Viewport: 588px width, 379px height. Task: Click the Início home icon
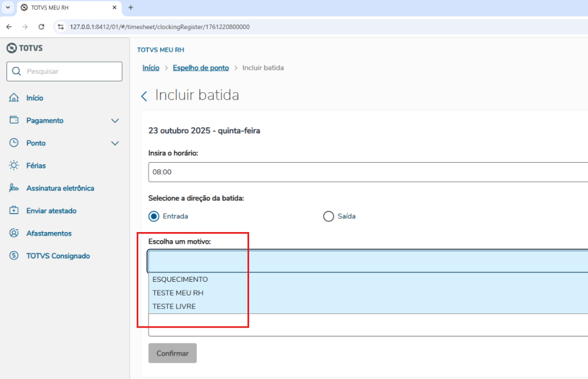click(x=14, y=97)
